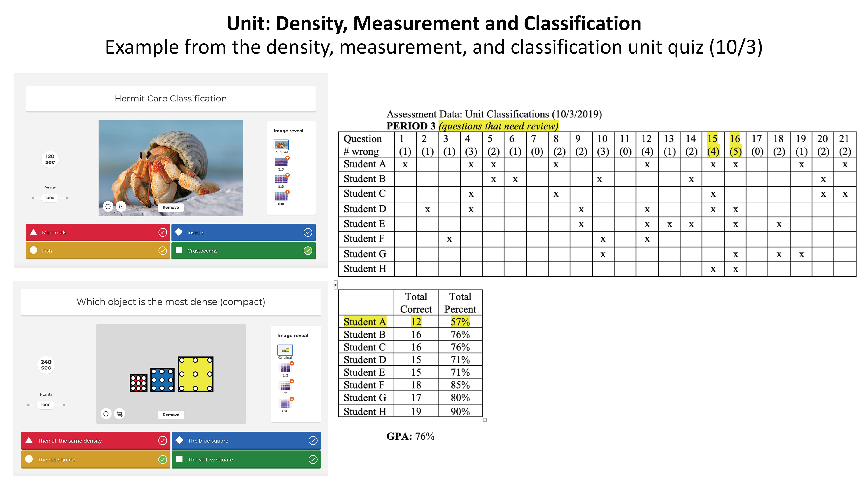Select the 8x8 image reveal for the hermit crab
Screen dimensions: 868x488
click(281, 196)
